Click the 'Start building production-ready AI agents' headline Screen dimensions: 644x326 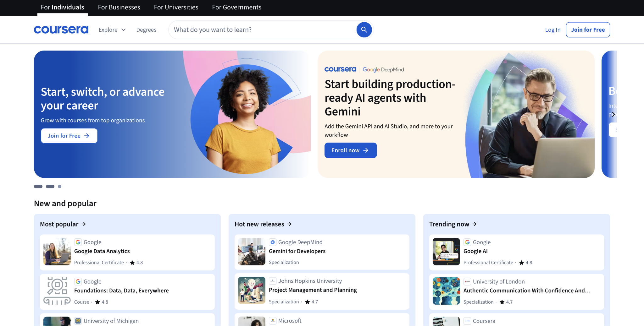[x=390, y=98]
